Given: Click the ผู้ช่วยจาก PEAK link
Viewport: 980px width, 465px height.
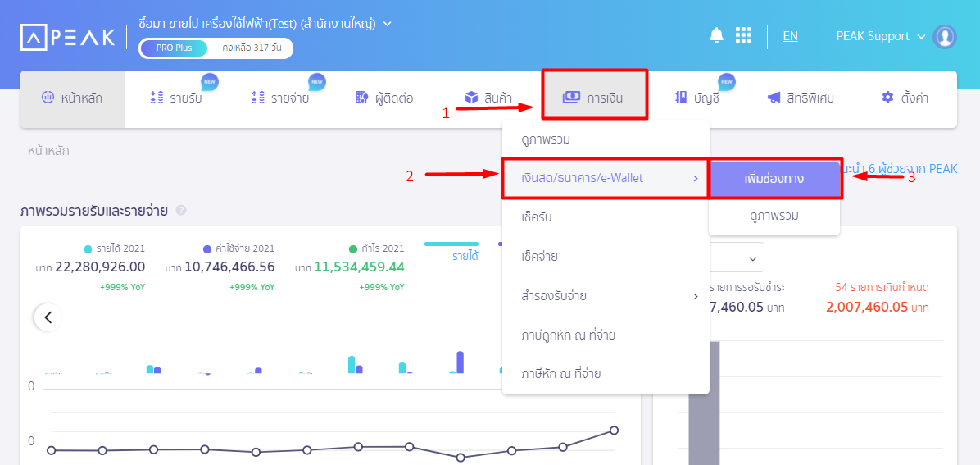Looking at the screenshot, I should point(900,168).
